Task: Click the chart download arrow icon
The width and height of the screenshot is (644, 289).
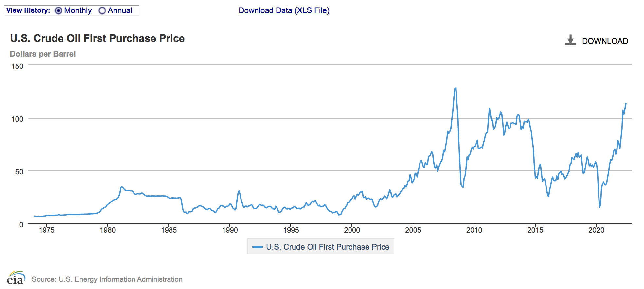Action: [570, 40]
